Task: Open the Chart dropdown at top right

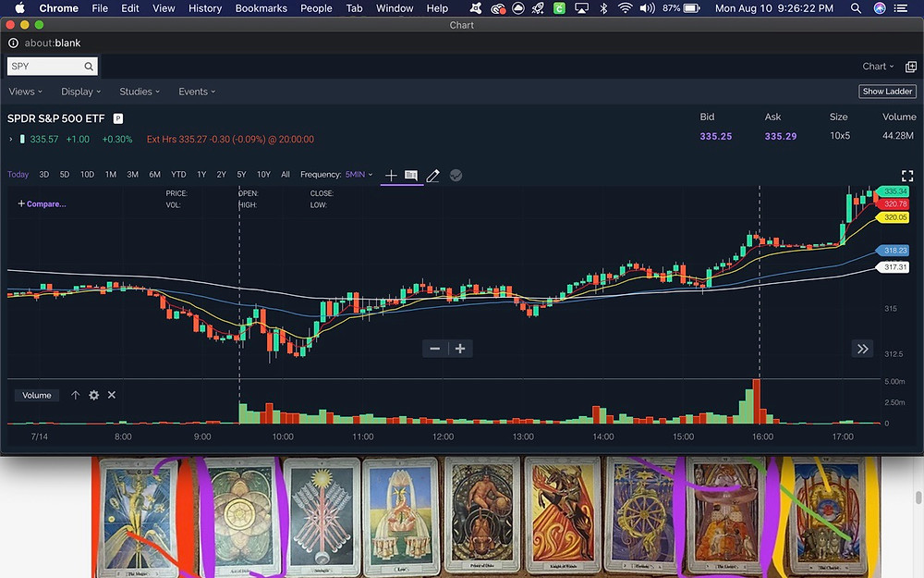Action: pos(878,66)
